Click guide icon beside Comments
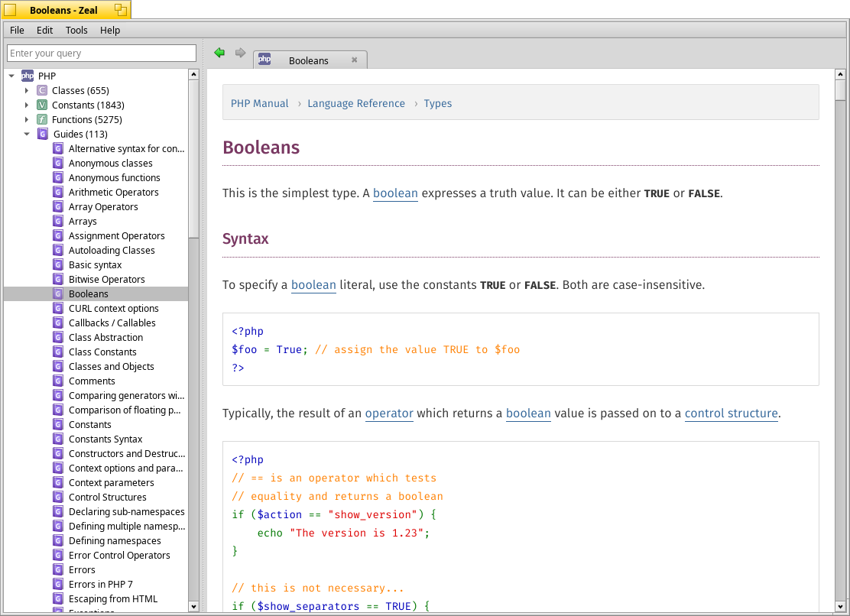850x616 pixels. [58, 381]
